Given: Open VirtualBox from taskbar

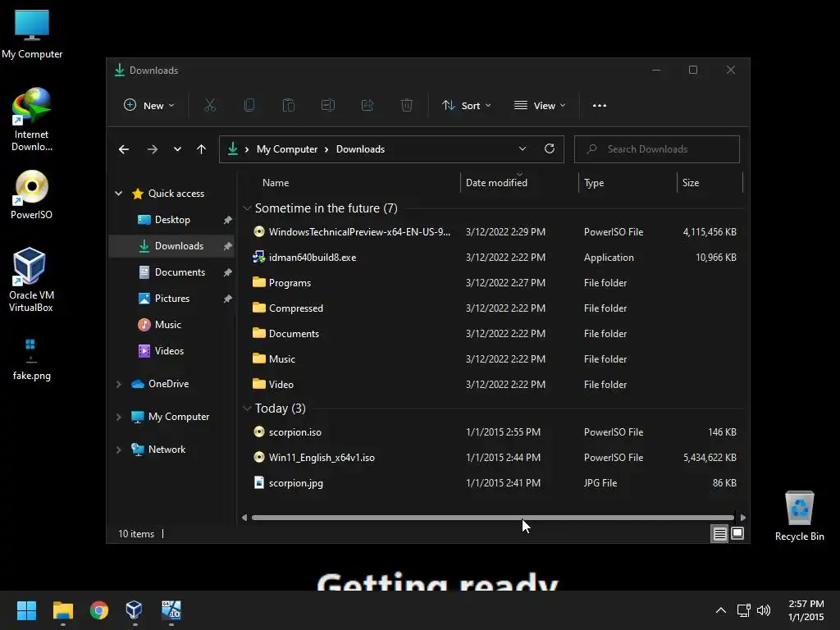Looking at the screenshot, I should click(x=135, y=610).
